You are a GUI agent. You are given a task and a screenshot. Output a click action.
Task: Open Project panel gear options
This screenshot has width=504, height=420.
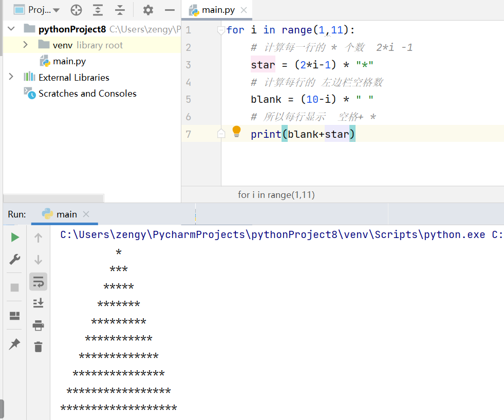[x=148, y=10]
